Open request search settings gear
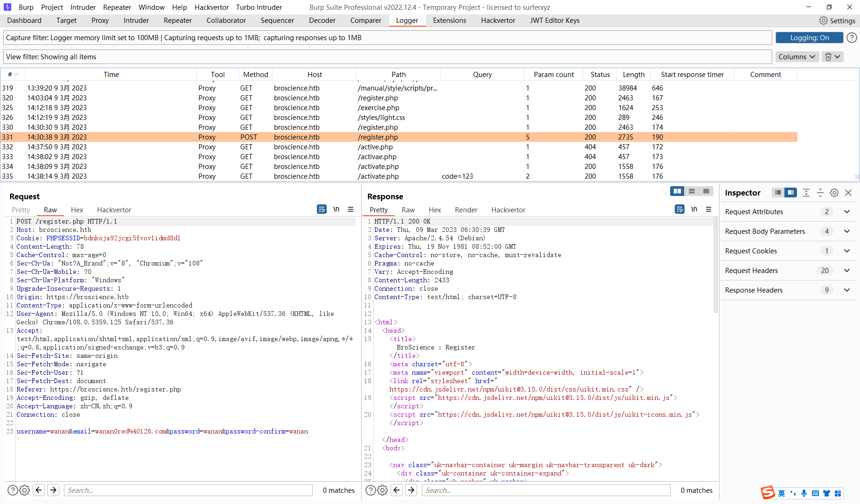 click(x=25, y=490)
